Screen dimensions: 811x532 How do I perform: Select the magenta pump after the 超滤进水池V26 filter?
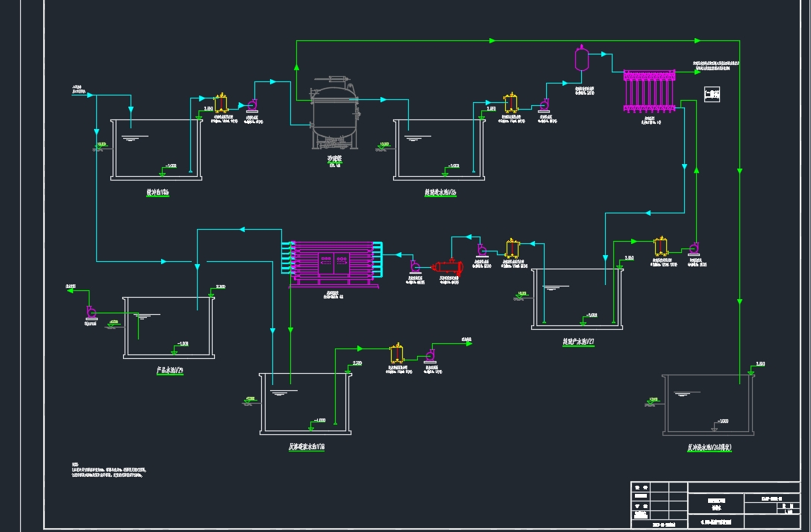(x=543, y=106)
